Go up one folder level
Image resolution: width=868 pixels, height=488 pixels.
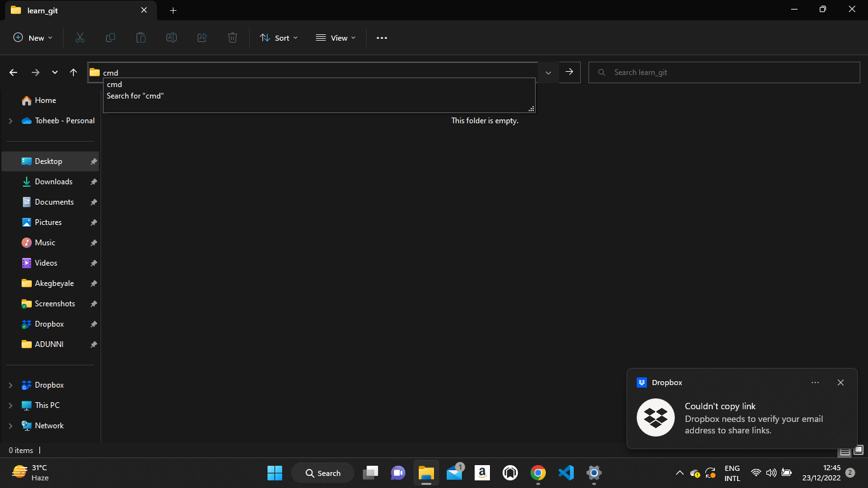[x=74, y=72]
